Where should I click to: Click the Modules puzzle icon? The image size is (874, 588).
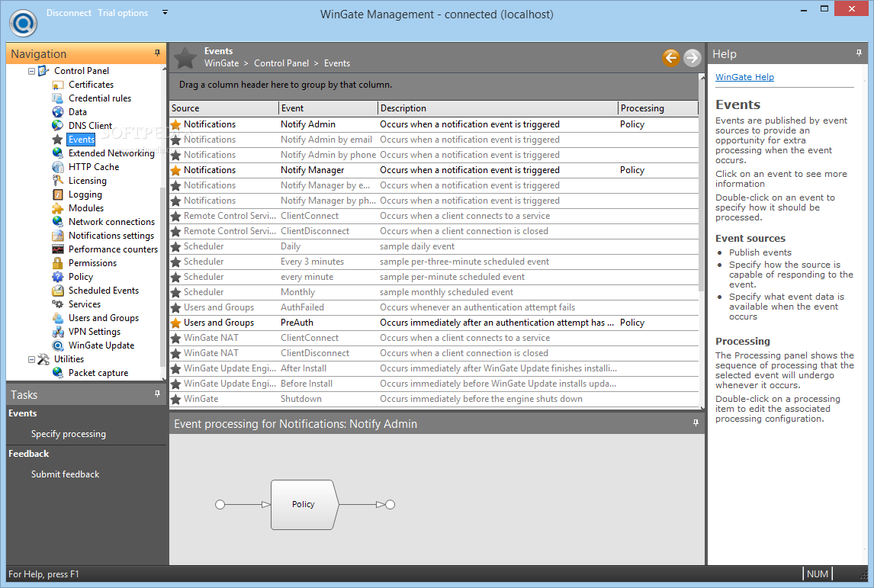click(x=57, y=208)
